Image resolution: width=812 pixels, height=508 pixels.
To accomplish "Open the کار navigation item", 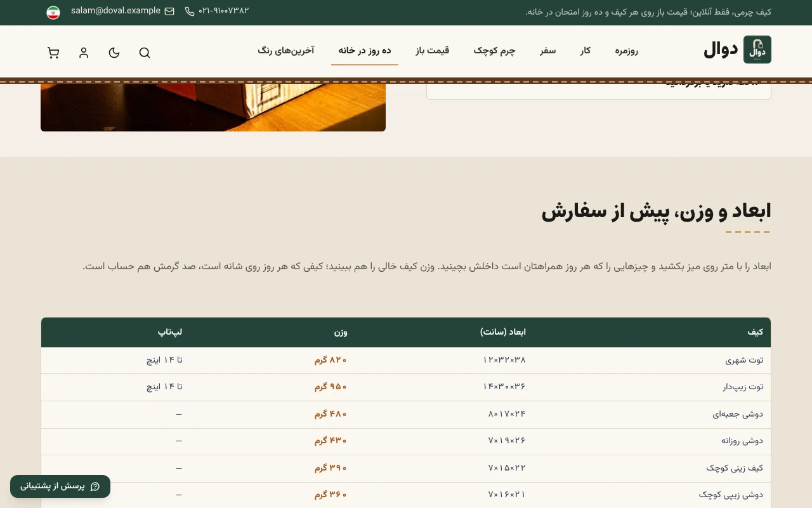I will click(585, 51).
